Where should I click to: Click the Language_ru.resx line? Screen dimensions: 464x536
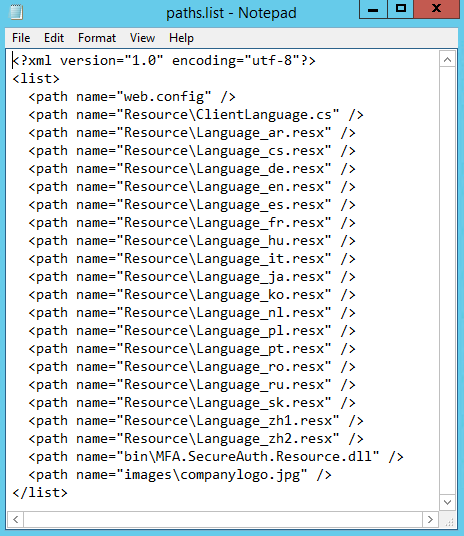[192, 385]
